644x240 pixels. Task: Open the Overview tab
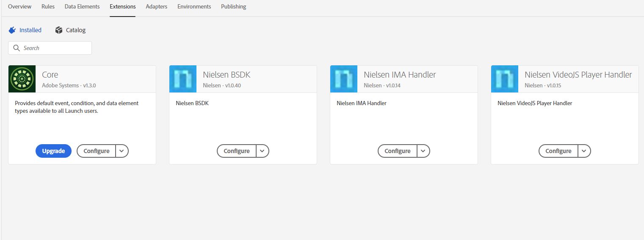click(x=20, y=6)
